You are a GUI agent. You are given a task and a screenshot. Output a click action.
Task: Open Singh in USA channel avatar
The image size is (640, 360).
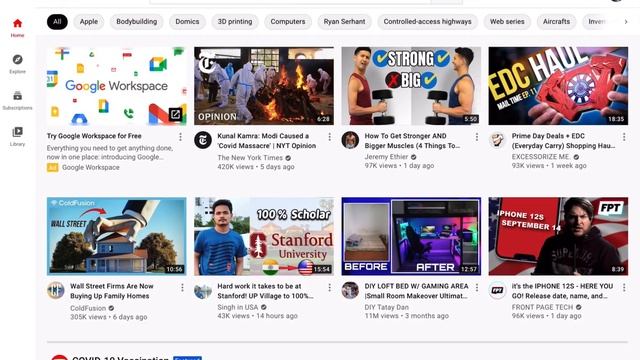pyautogui.click(x=203, y=291)
